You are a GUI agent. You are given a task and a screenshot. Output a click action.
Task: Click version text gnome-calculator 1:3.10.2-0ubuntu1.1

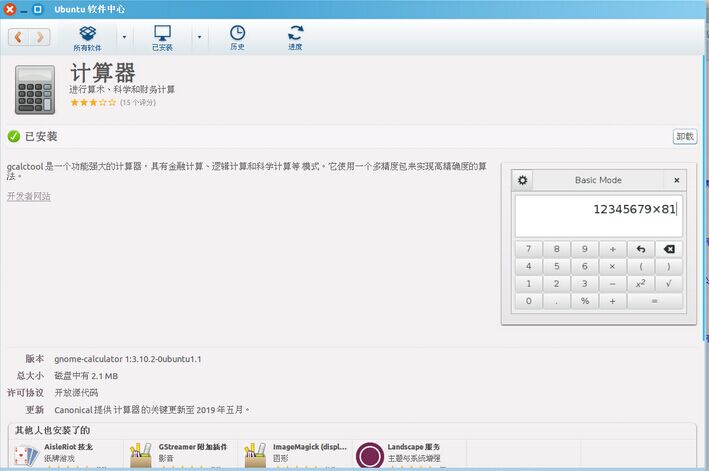click(128, 359)
